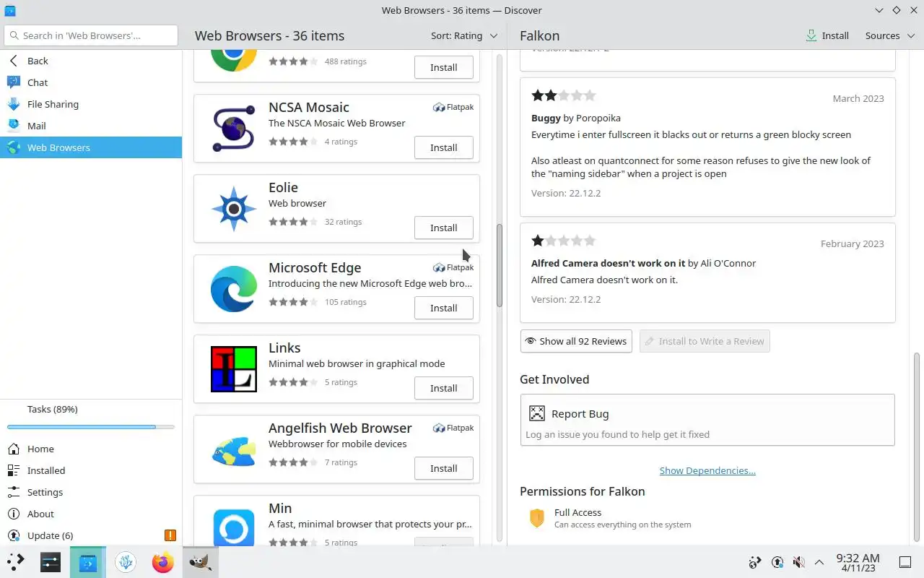924x578 pixels.
Task: Click the Eolie star app icon
Action: point(234,209)
